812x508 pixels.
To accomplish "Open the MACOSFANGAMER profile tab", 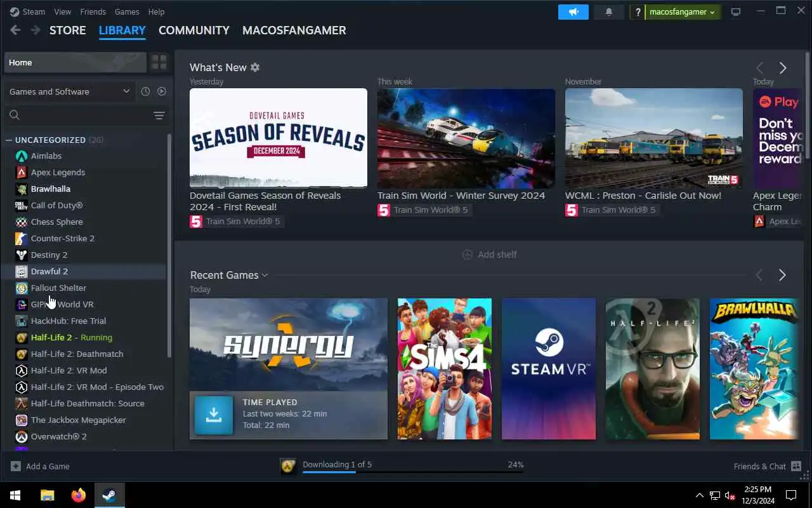I will [x=294, y=30].
